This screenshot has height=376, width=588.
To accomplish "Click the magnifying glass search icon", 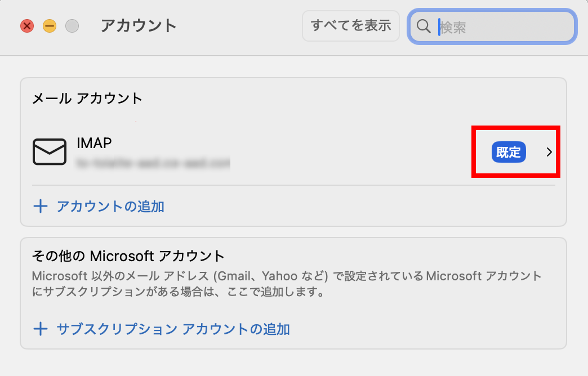I will click(x=424, y=26).
